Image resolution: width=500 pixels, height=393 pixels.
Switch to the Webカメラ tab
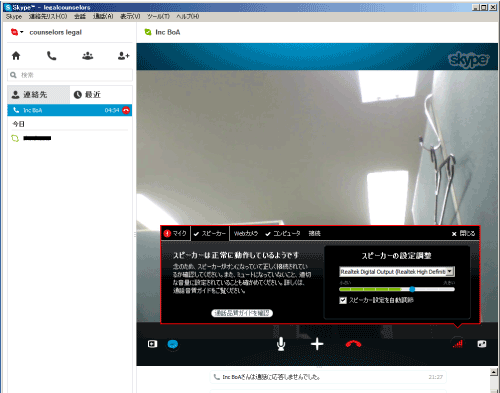click(246, 233)
